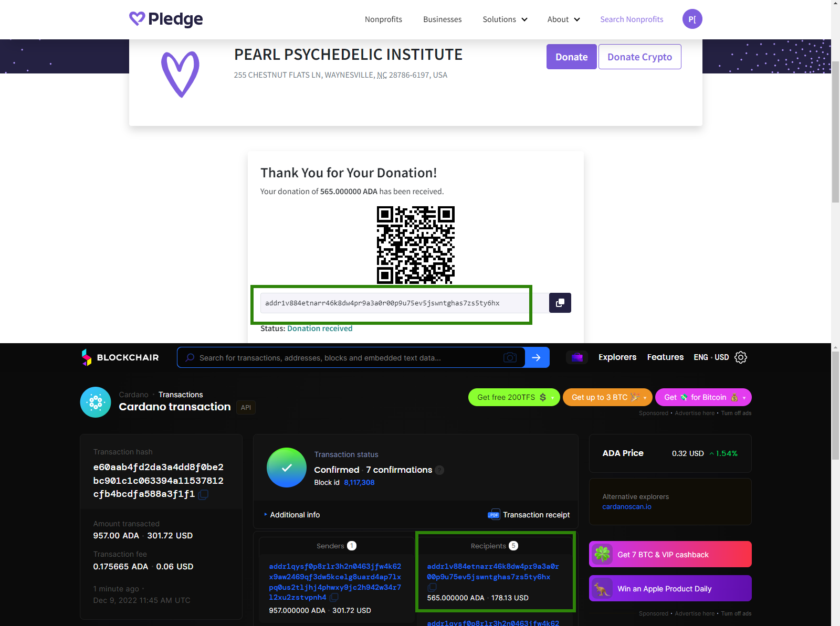
Task: Open camera scan icon in search bar
Action: tap(510, 357)
